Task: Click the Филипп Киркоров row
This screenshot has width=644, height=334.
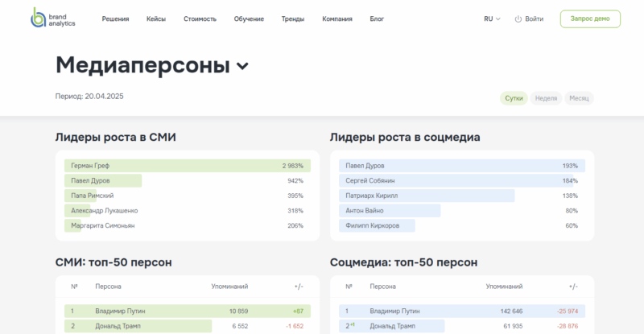Action: tap(462, 225)
